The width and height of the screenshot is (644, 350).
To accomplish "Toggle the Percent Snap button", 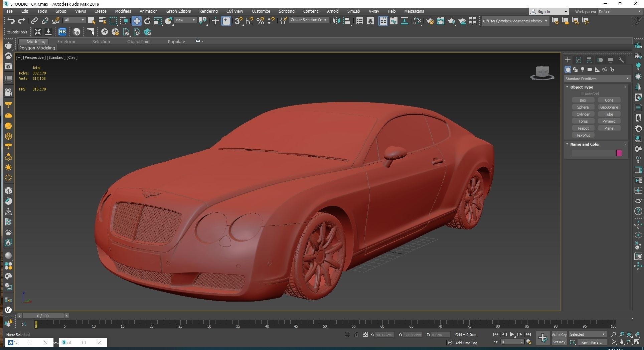I will [260, 21].
